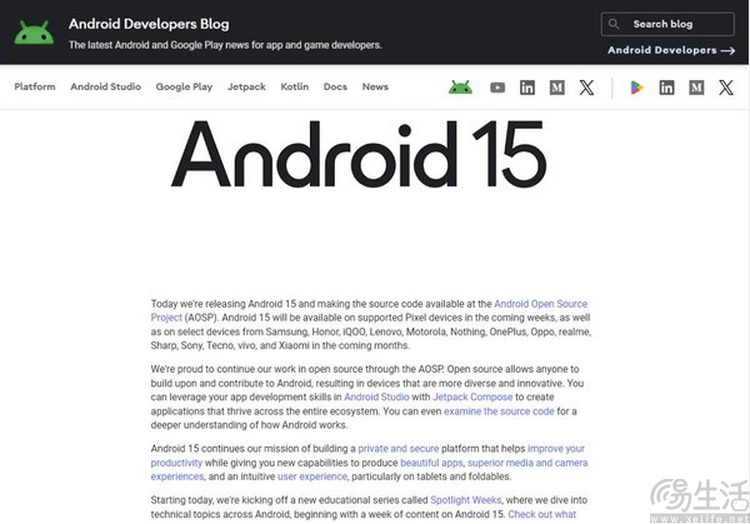The image size is (750, 524).
Task: Open the Platform navigation item
Action: point(35,87)
